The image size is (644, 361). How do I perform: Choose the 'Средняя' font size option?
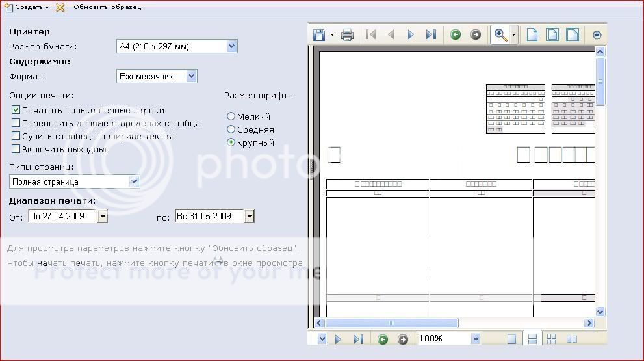(231, 129)
